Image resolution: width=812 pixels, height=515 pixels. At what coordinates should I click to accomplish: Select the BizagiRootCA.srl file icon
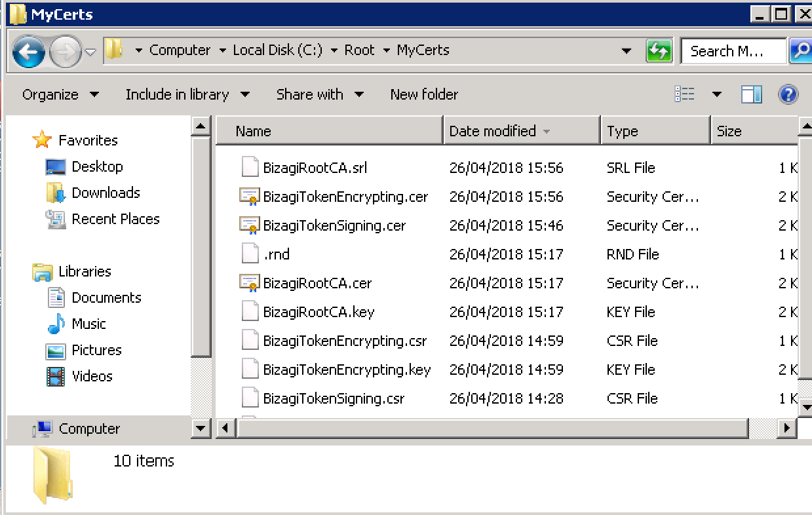(250, 168)
